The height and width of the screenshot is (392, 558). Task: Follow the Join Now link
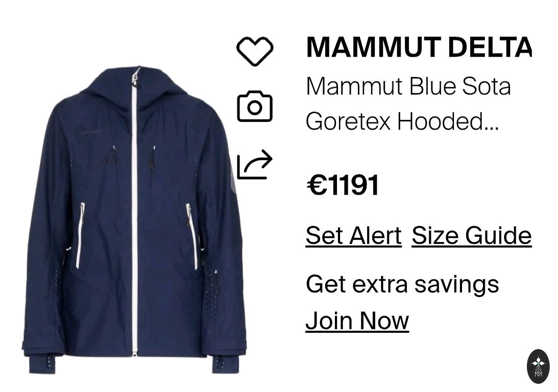357,321
